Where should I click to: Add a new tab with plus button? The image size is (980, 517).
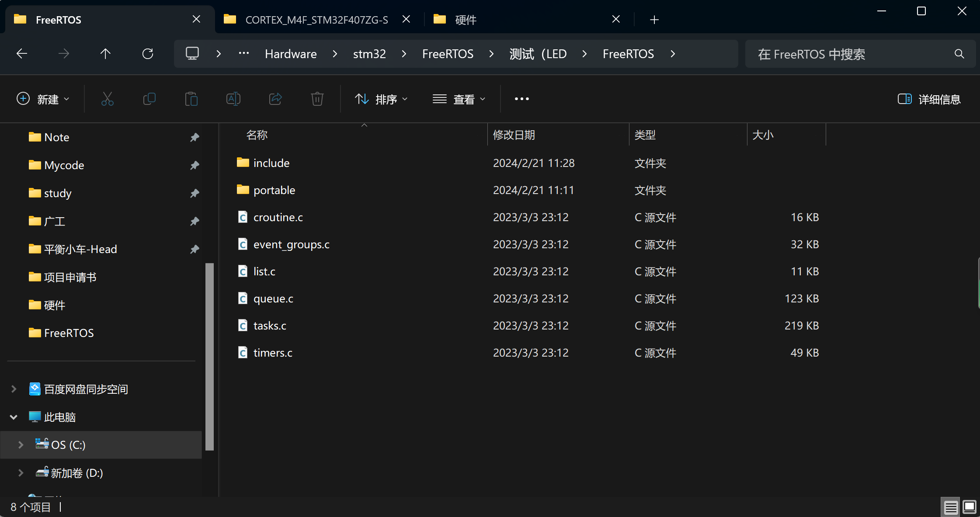654,20
